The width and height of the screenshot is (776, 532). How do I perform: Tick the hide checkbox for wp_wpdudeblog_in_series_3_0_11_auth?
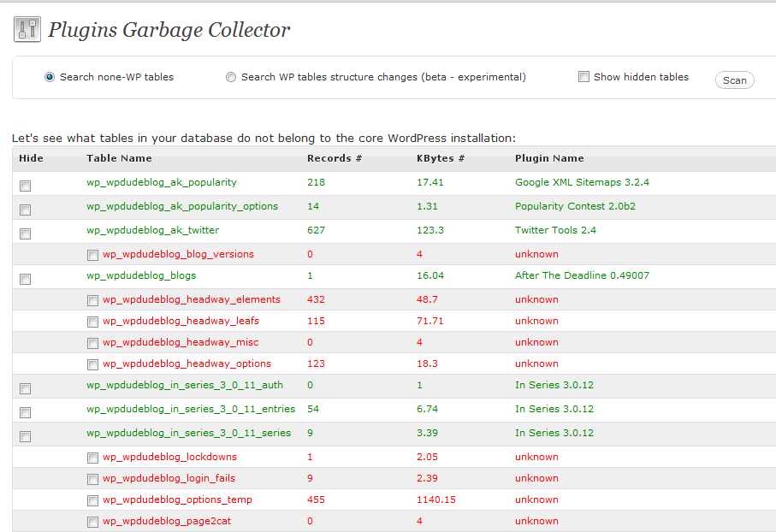click(x=26, y=389)
